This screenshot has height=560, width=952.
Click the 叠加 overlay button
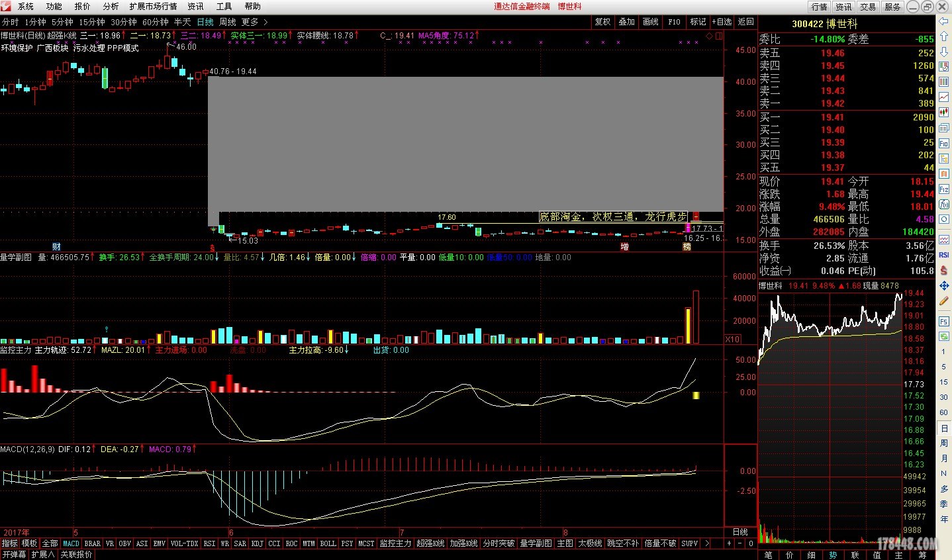point(626,22)
